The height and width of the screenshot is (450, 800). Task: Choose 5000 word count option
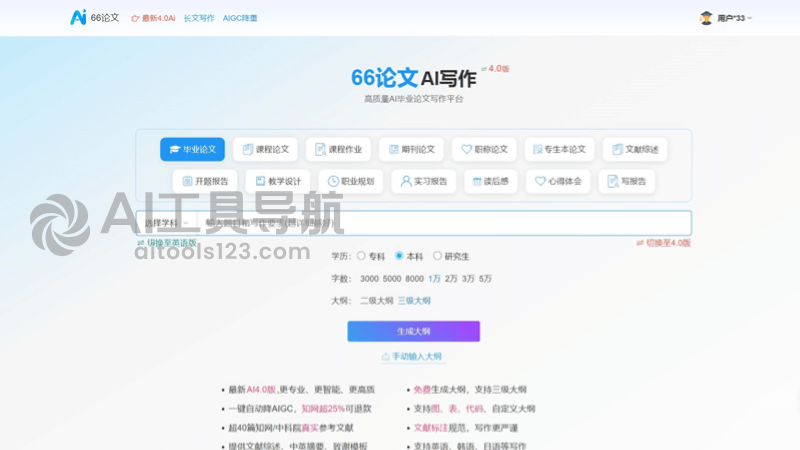pyautogui.click(x=392, y=279)
